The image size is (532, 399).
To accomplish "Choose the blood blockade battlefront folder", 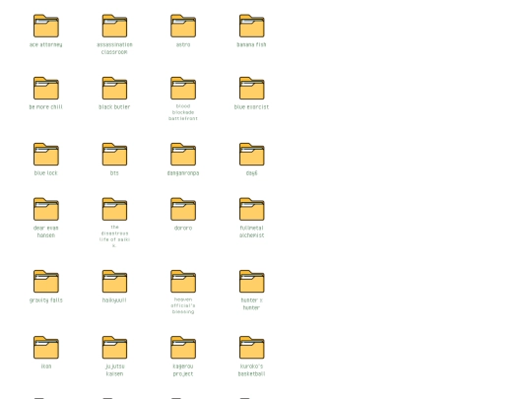I will 183,89.
